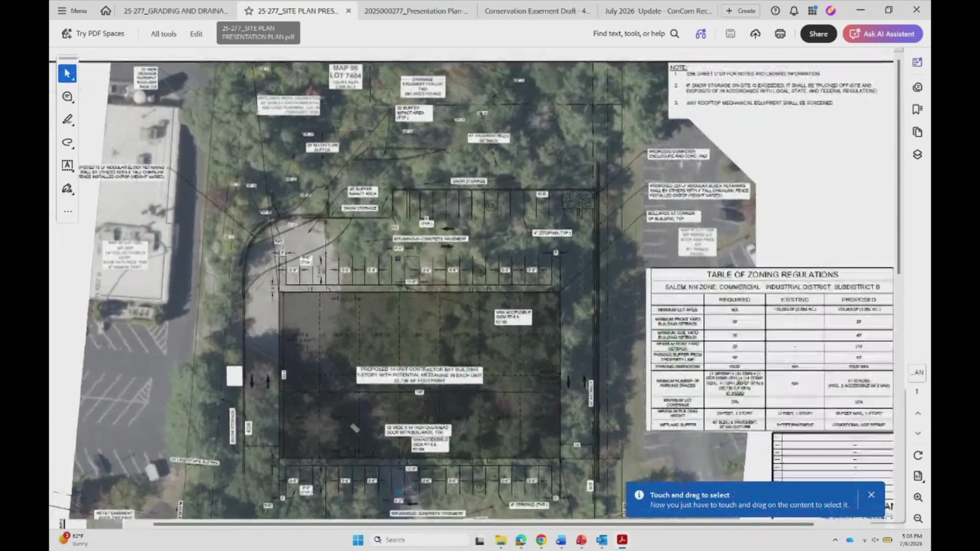Dismiss the Touch and drag tooltip
The image size is (980, 551).
point(871,495)
